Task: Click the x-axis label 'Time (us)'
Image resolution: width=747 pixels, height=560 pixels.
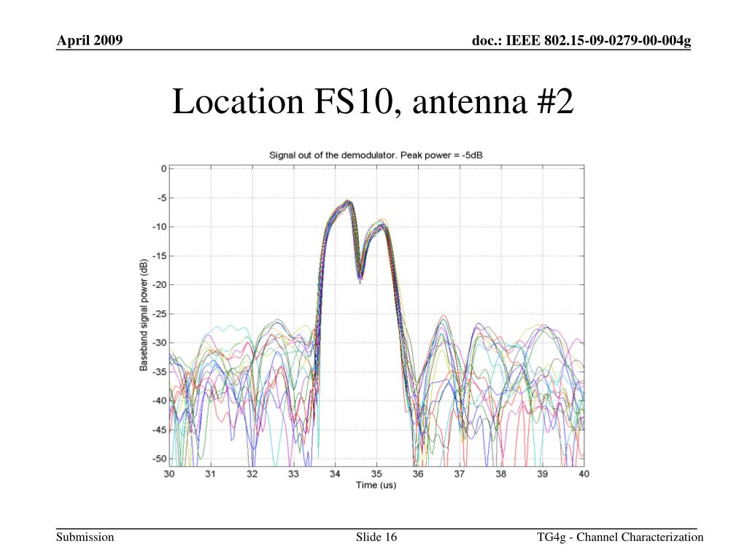Action: coord(376,485)
